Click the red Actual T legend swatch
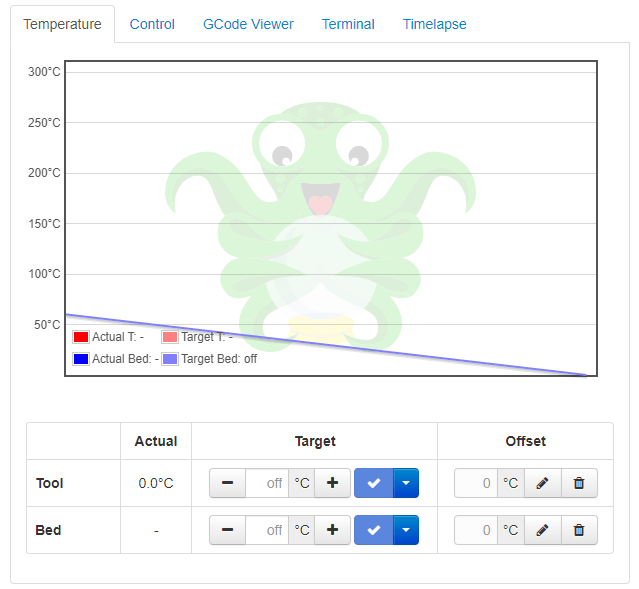Image resolution: width=639 pixels, height=589 pixels. click(81, 337)
